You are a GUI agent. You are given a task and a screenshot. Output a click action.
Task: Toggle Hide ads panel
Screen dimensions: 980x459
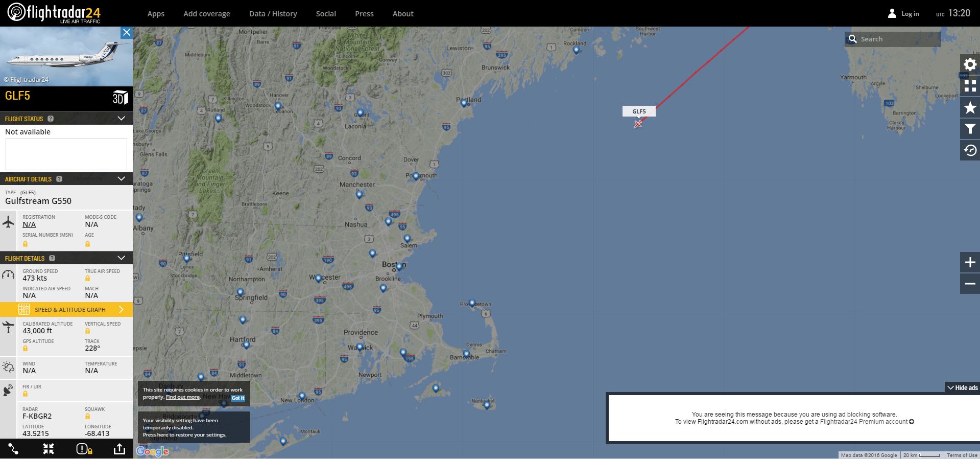pyautogui.click(x=962, y=387)
